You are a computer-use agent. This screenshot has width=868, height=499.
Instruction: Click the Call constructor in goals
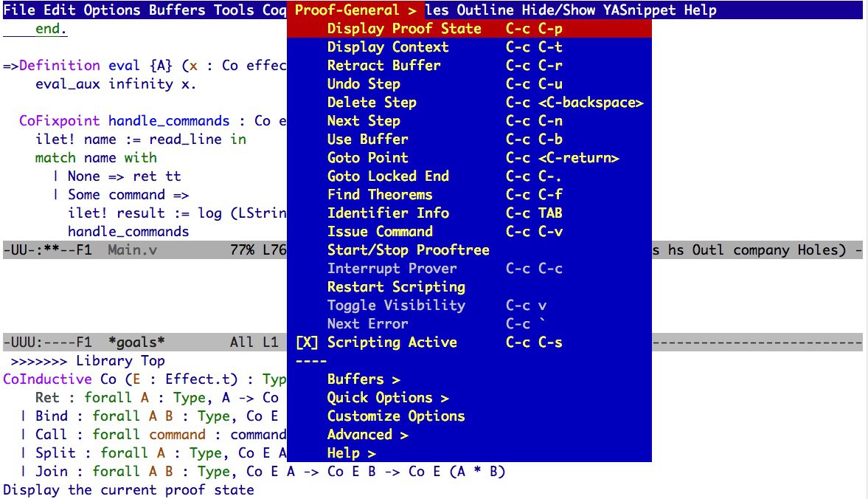click(x=52, y=435)
